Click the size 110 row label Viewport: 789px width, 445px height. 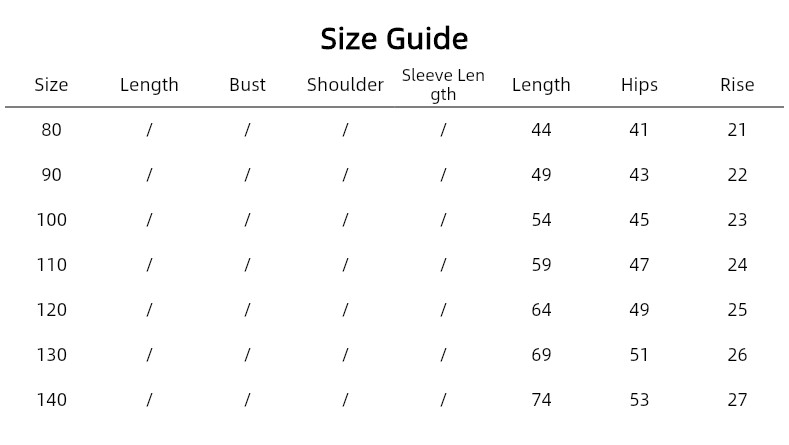[x=51, y=265]
